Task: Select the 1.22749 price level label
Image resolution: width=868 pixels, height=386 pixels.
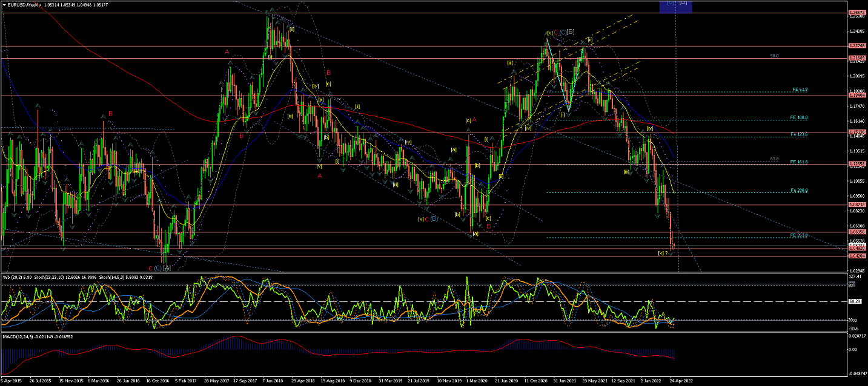Action: 857,46
